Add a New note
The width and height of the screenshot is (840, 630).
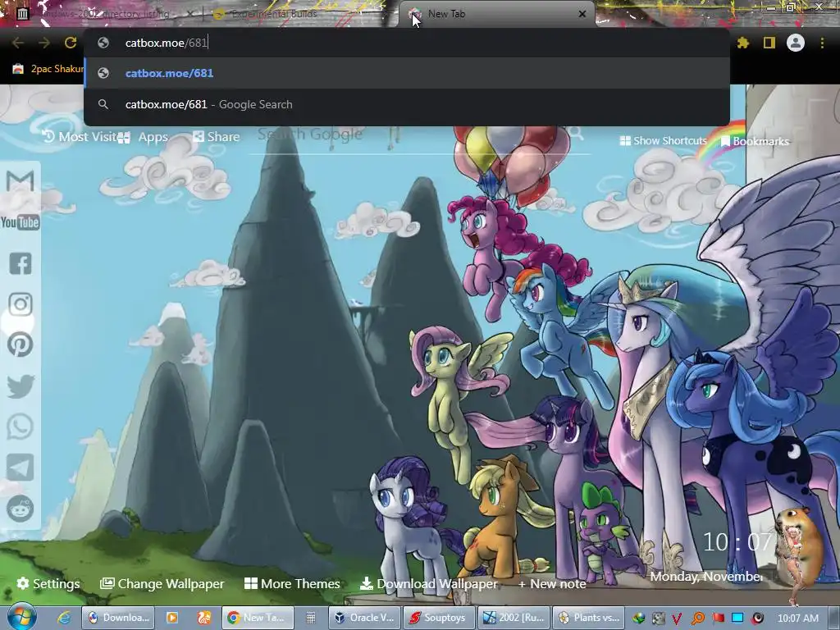552,583
